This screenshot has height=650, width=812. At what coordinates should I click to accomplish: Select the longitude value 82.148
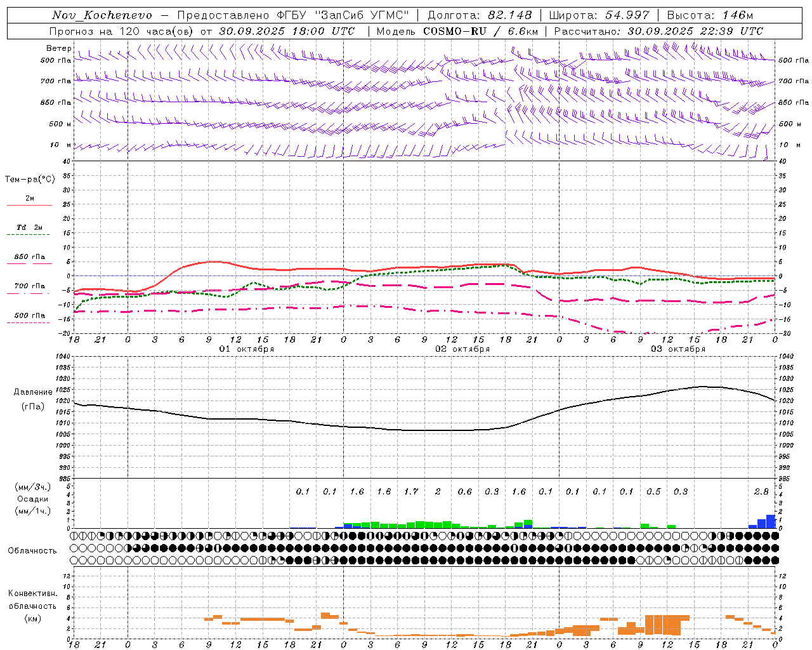pyautogui.click(x=509, y=15)
